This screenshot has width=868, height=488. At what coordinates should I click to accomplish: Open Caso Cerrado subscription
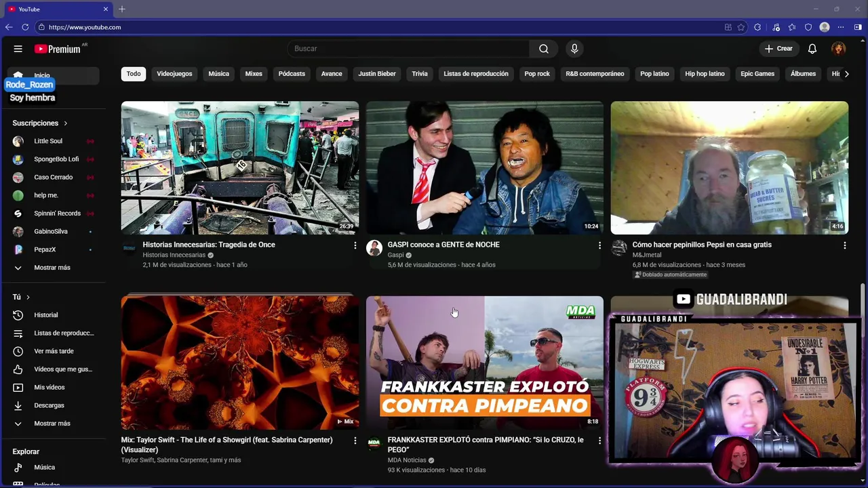(54, 177)
